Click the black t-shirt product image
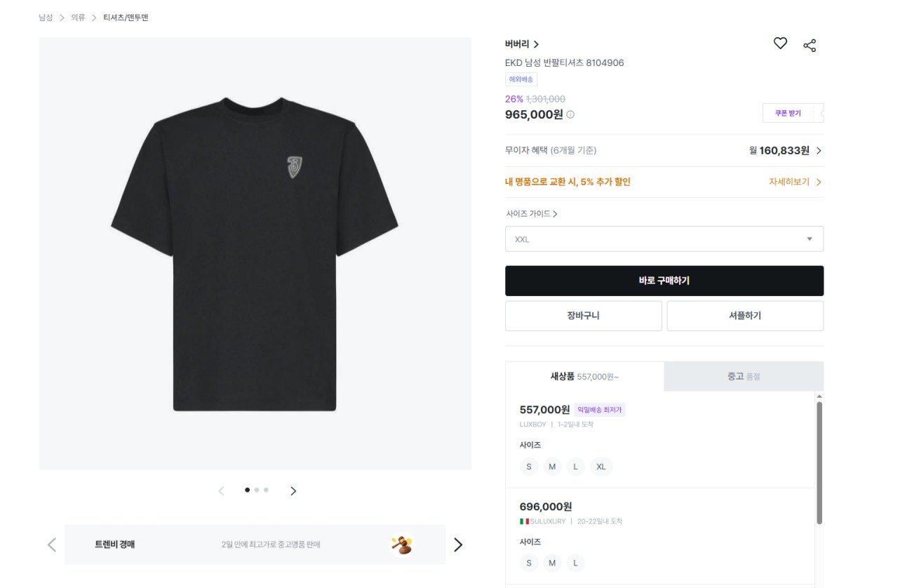This screenshot has width=898, height=588. point(255,253)
